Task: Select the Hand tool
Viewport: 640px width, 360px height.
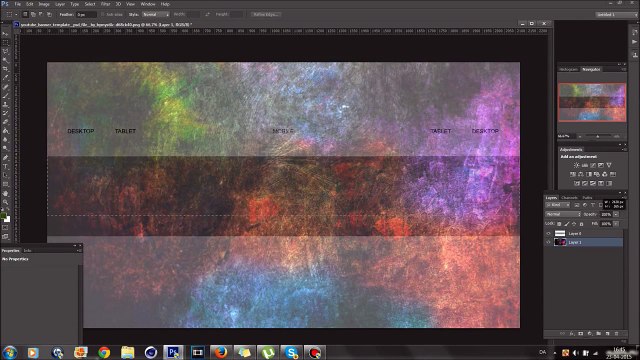Action: [5, 193]
